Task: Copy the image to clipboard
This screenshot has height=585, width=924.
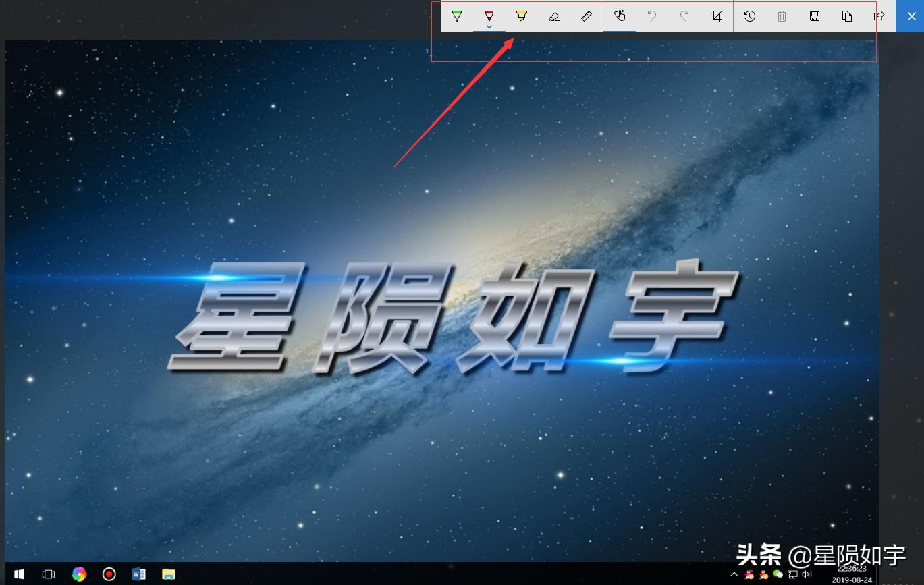Action: pyautogui.click(x=846, y=16)
